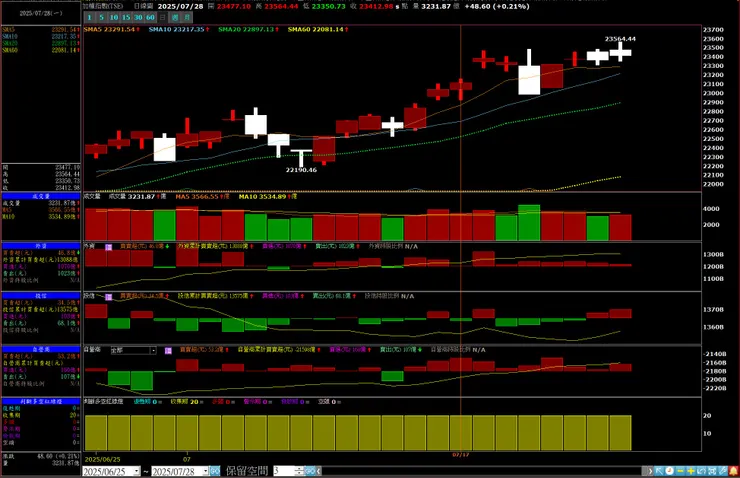Click the SMA5 23291.54 label on chart
740x478 pixels.
coord(112,29)
